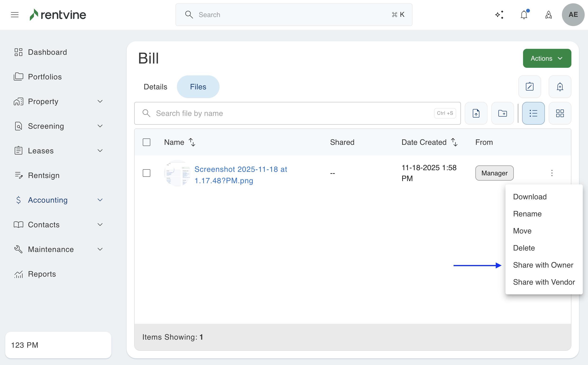
Task: Click the rocket icon in header
Action: coord(548,15)
